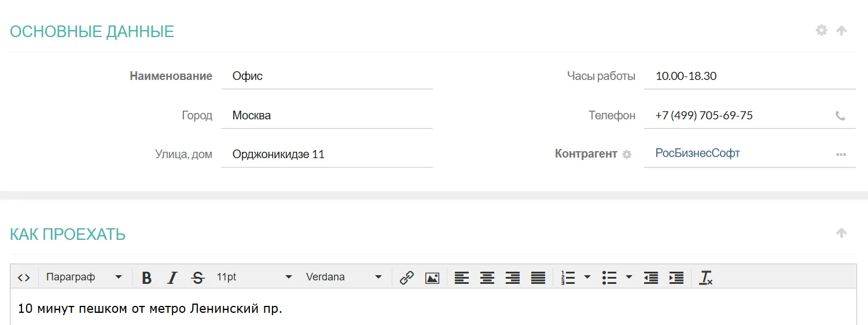Screen dimensions: 868x325
Task: Open the Verdana font family dropdown
Action: pyautogui.click(x=344, y=277)
